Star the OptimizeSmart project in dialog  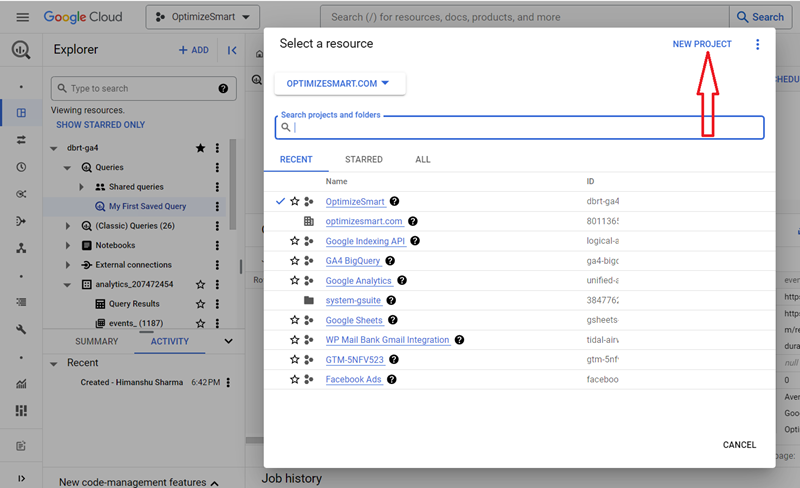[294, 202]
